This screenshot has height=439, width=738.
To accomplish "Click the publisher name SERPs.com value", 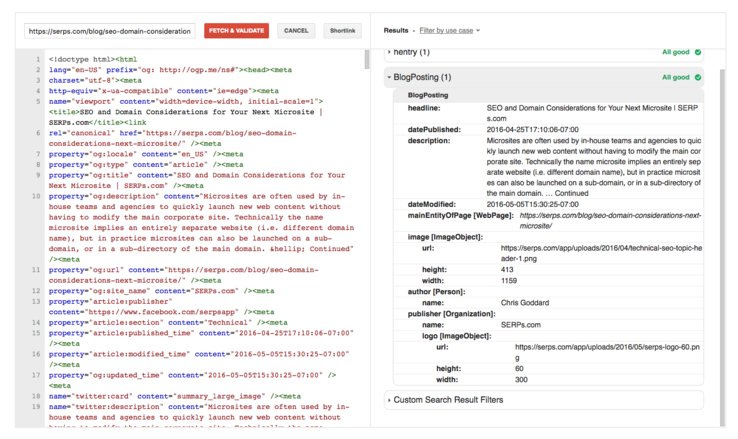I will pyautogui.click(x=521, y=325).
